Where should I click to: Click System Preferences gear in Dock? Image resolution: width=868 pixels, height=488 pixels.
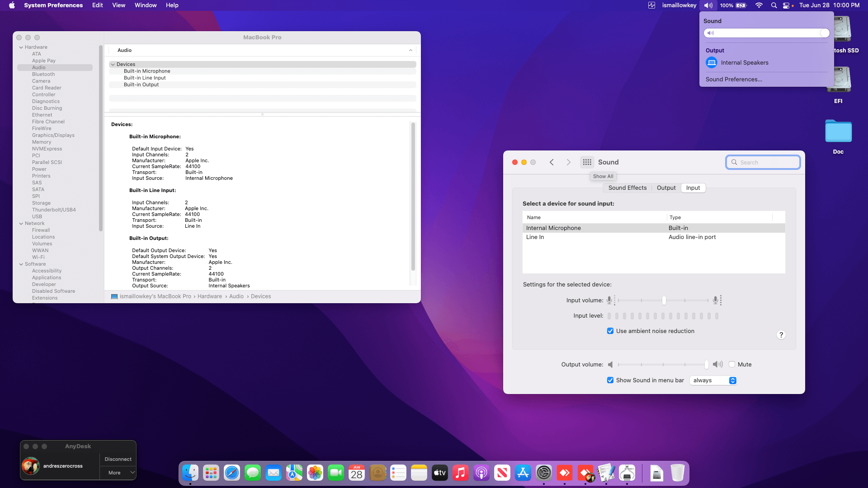click(544, 473)
